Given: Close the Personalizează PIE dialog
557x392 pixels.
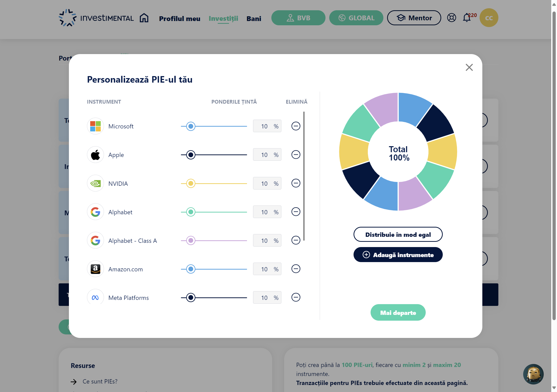Looking at the screenshot, I should click(469, 67).
